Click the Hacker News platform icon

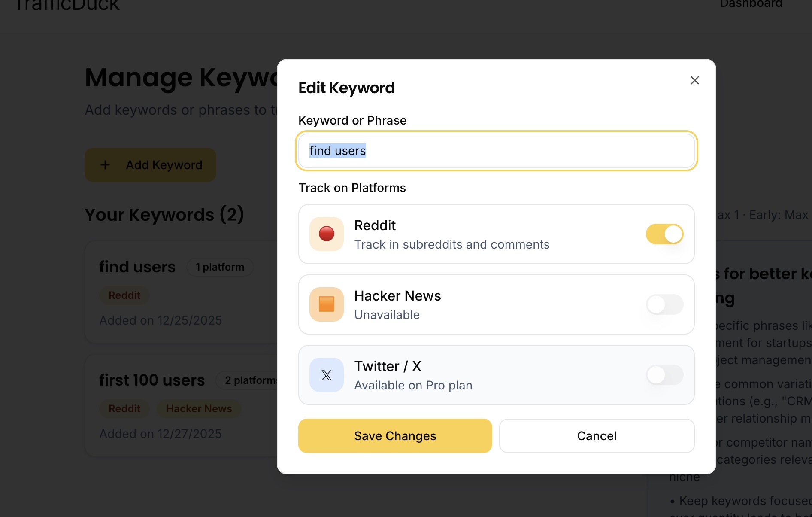326,304
